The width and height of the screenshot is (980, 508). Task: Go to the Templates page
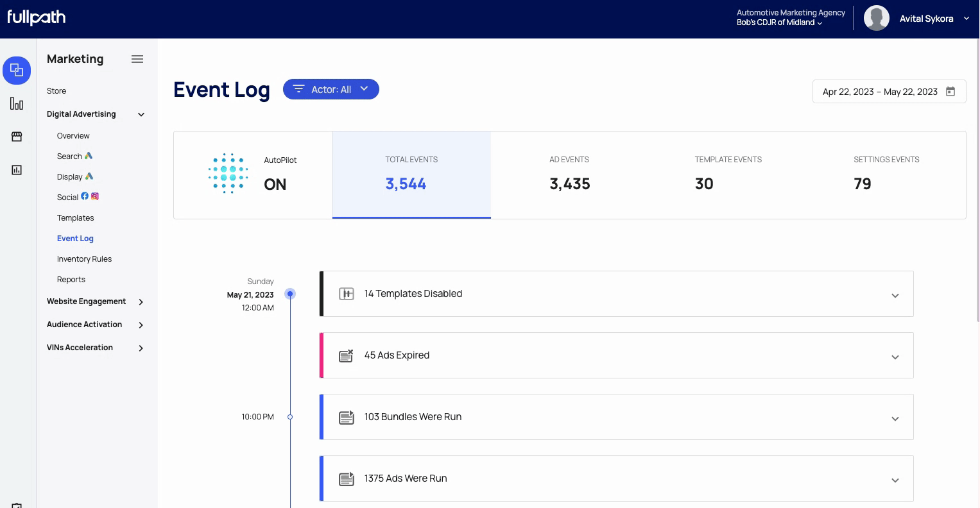point(75,218)
